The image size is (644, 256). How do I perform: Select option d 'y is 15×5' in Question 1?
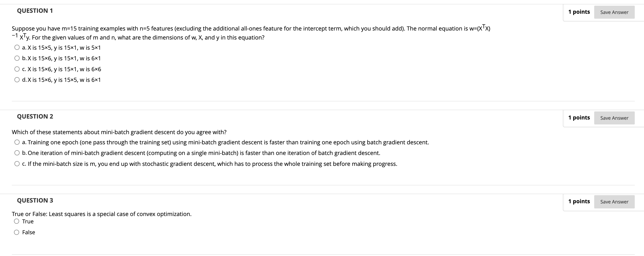[17, 79]
